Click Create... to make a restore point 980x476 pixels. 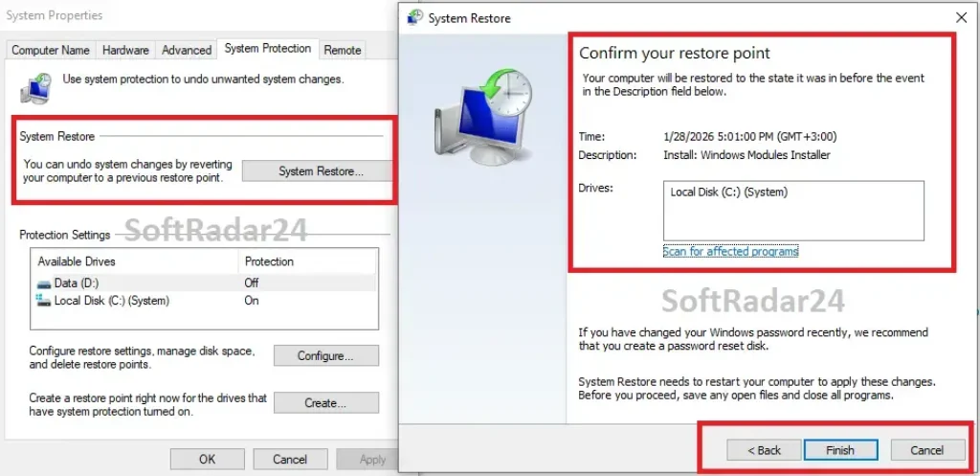tap(325, 403)
